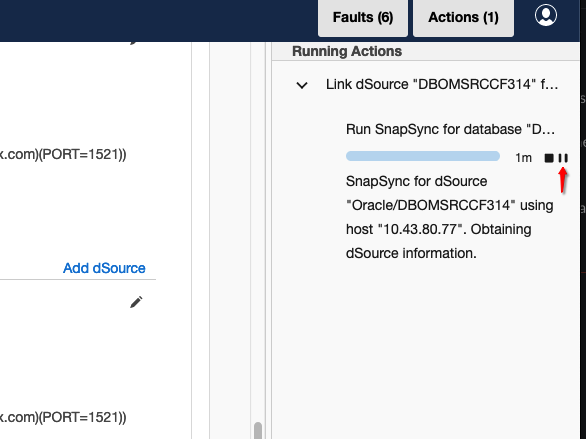This screenshot has height=439, width=586.
Task: Pause the running SnapSync job
Action: (x=563, y=158)
